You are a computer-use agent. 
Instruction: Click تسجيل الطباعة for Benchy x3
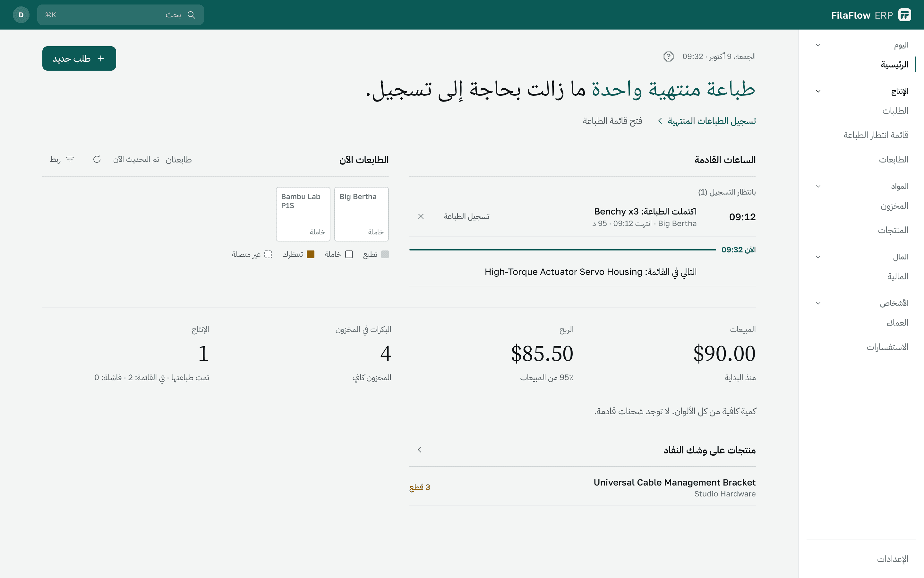[466, 216]
